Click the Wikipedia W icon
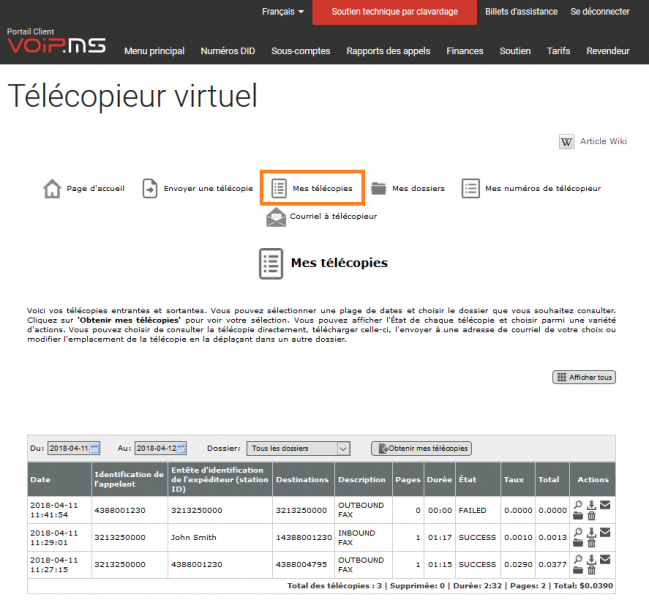This screenshot has height=600, width=649. point(566,142)
